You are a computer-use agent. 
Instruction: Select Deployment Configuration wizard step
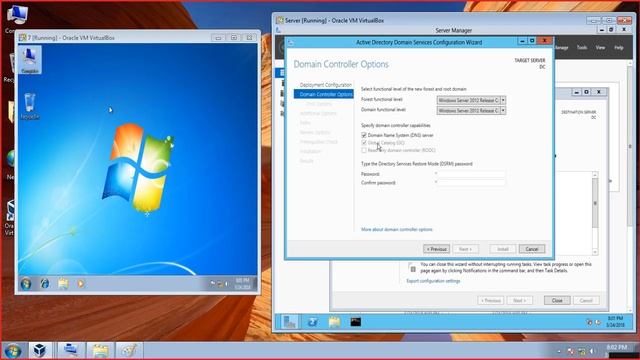click(x=325, y=85)
